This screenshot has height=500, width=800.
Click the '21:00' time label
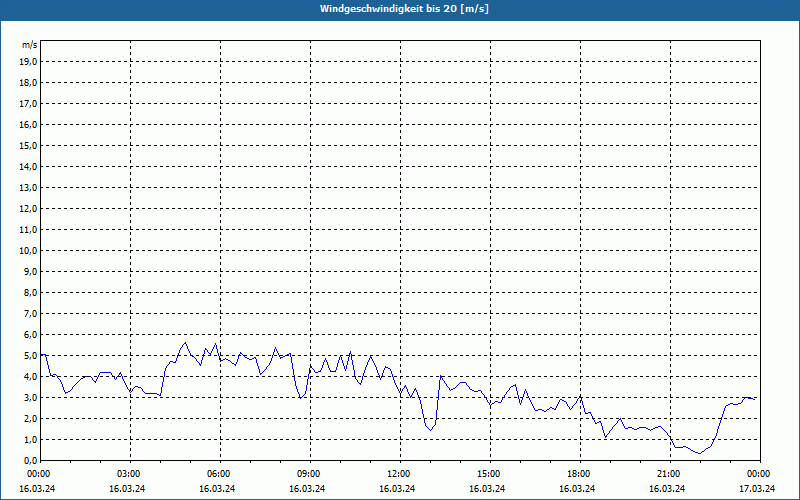(x=670, y=474)
